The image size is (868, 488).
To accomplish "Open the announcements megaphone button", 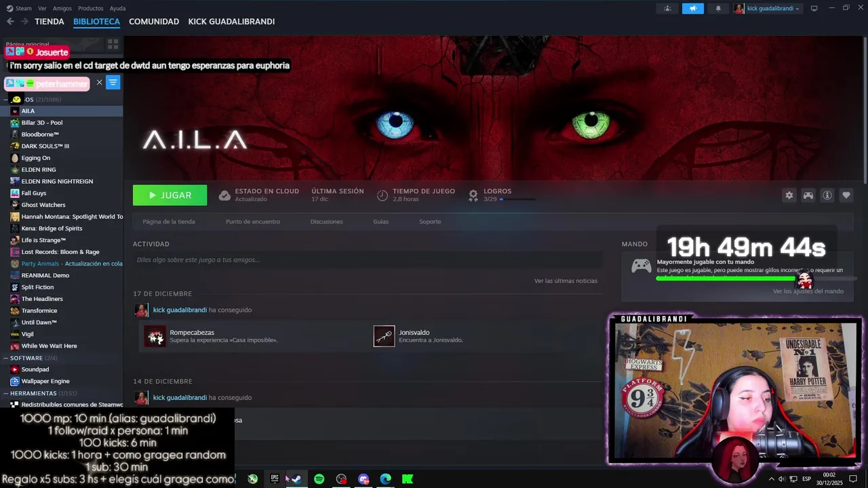I will coord(692,8).
